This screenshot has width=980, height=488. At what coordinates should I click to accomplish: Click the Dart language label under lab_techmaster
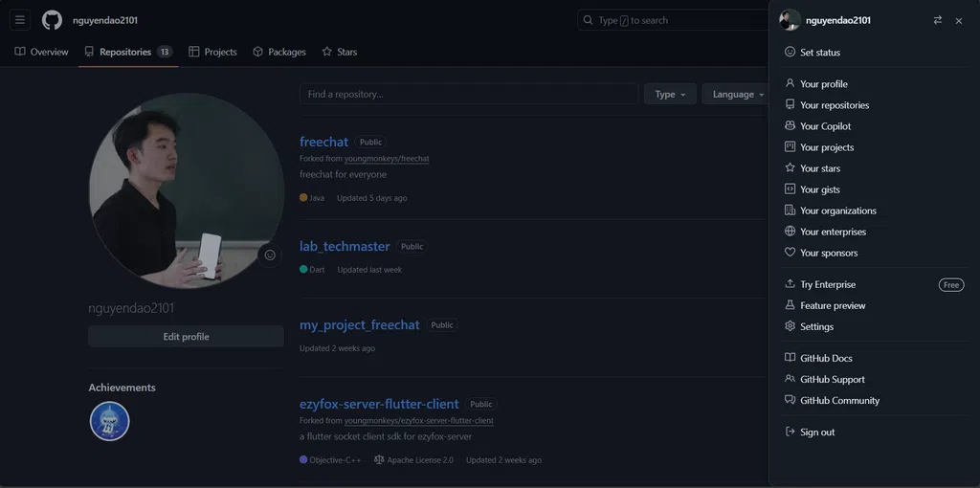point(317,270)
